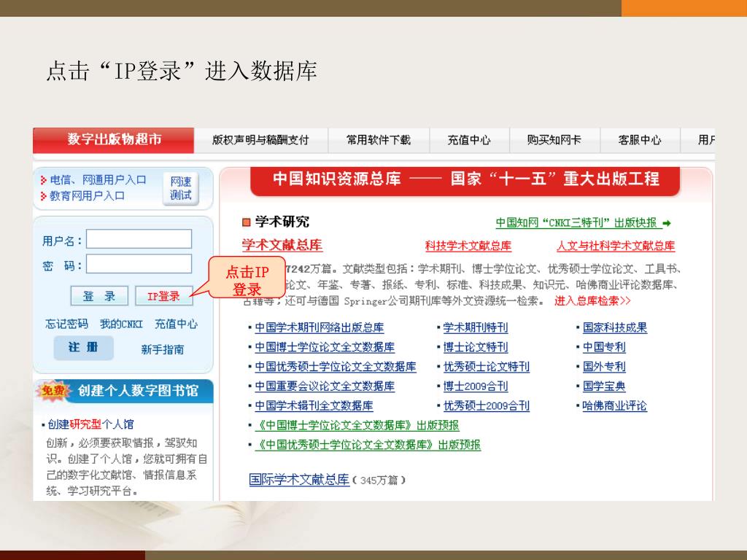Screen dimensions: 747x560
Task: Open 创建研究型个人馆 link
Action: (90, 424)
